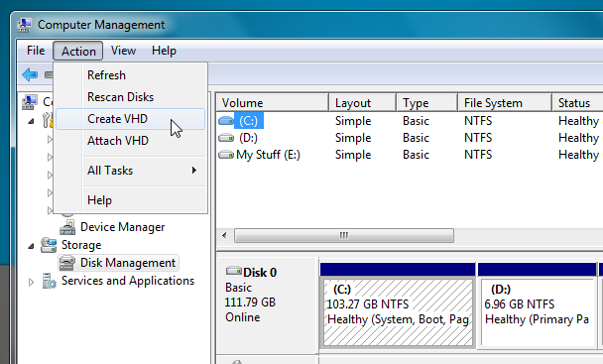Click 111.79 GB text under Disk 0
Screen dimensions: 603x364
tap(250, 303)
